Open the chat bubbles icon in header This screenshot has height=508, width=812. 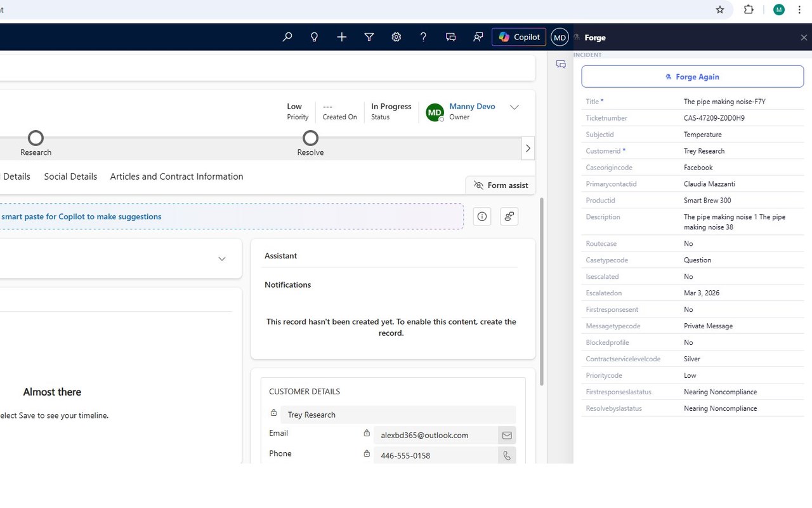(x=451, y=37)
